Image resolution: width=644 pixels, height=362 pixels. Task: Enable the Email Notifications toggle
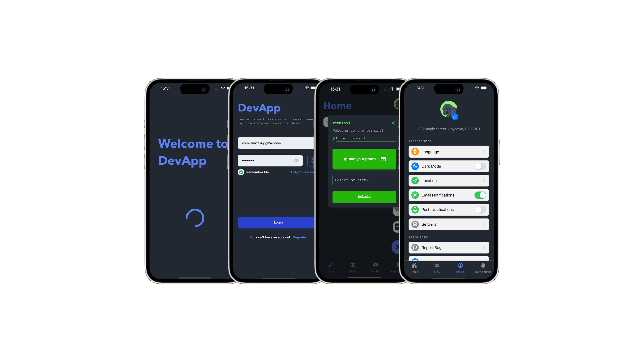tap(480, 195)
